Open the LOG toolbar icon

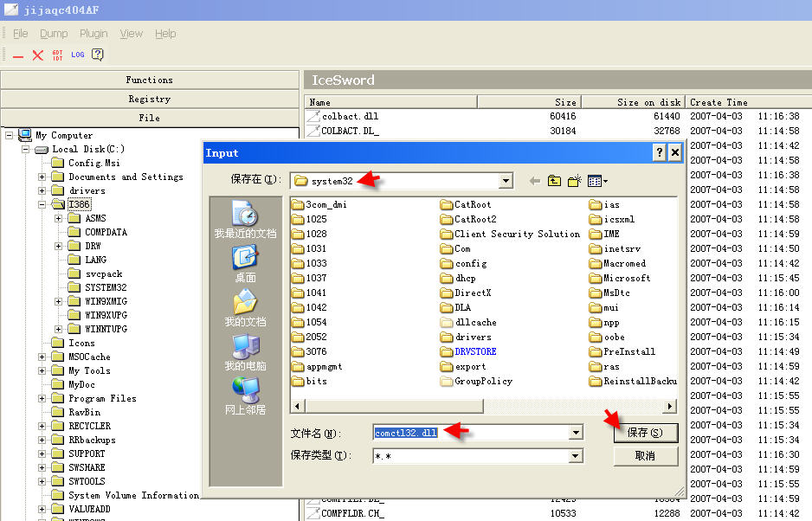pos(78,55)
